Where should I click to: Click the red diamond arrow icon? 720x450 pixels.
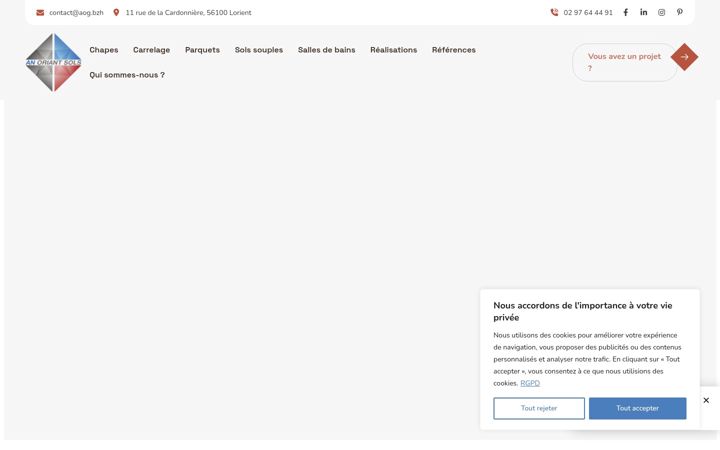coord(684,57)
